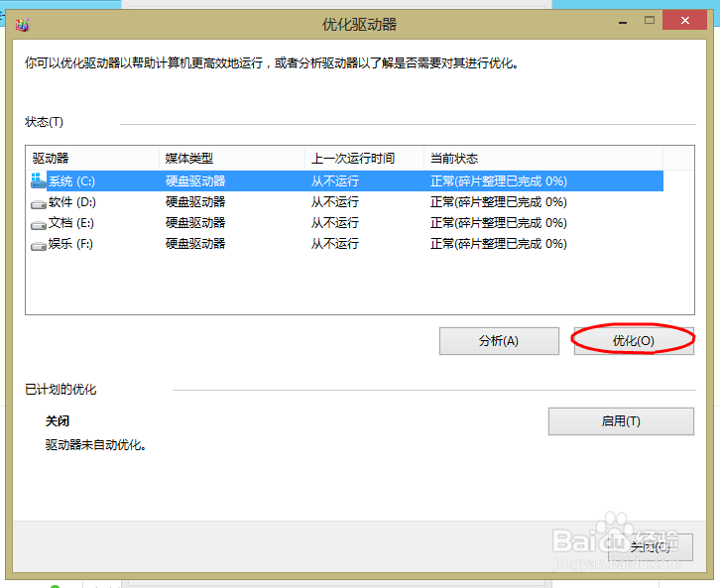Click 硬盘驱动器 in the C: row
This screenshot has width=720, height=588.
[195, 180]
